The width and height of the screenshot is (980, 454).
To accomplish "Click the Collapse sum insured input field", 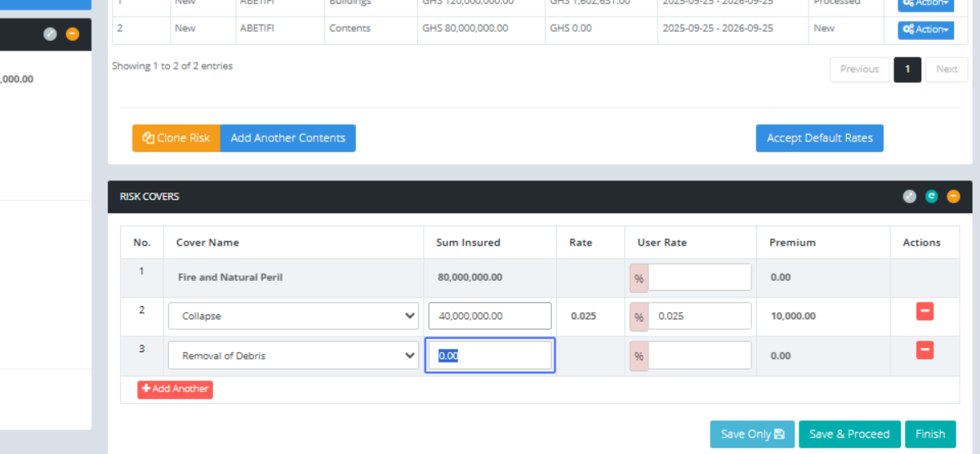I will [489, 316].
